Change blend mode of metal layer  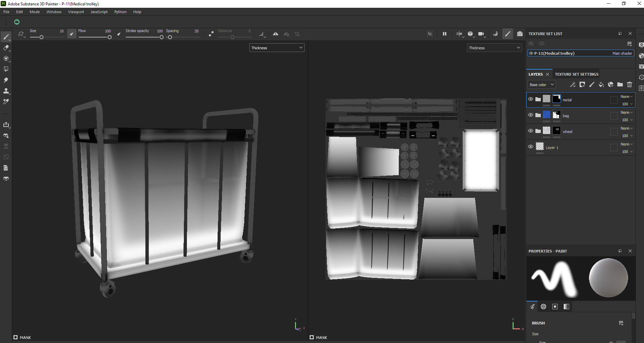point(626,97)
